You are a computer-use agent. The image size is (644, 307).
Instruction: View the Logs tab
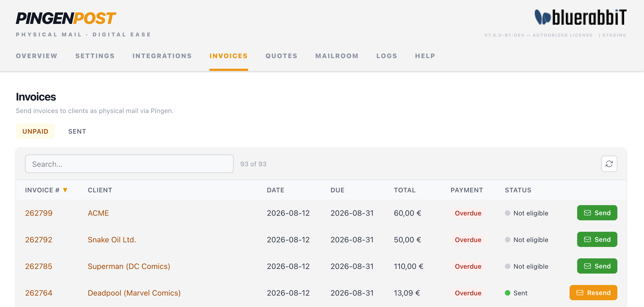point(387,56)
